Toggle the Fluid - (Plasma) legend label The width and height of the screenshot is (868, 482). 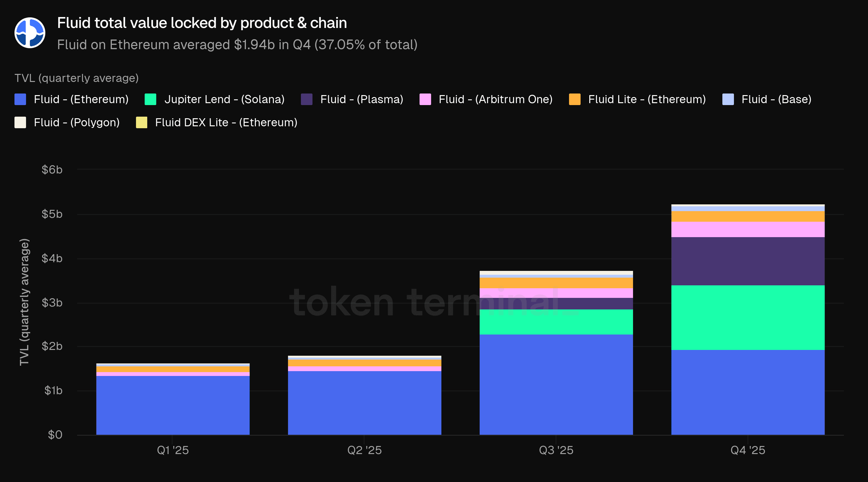coord(362,99)
